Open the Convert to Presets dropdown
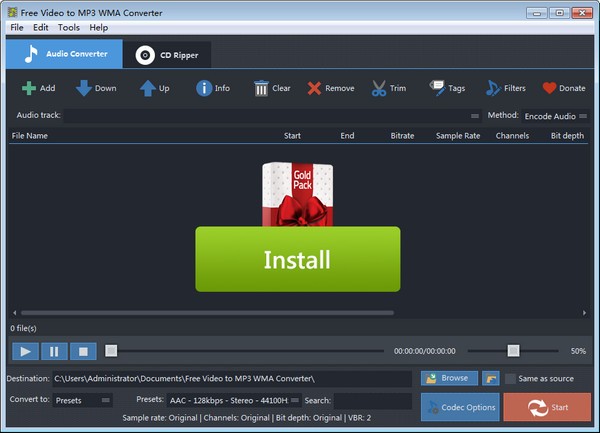 83,400
